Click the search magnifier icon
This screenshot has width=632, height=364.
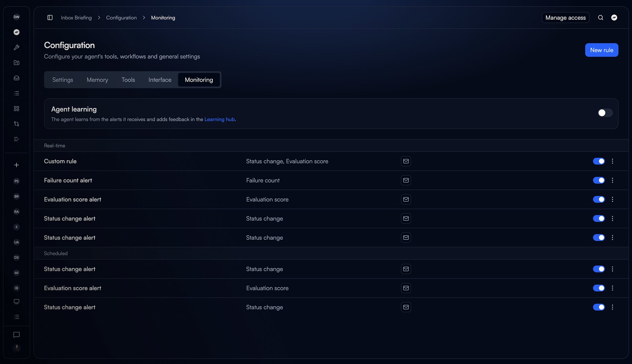pyautogui.click(x=600, y=17)
